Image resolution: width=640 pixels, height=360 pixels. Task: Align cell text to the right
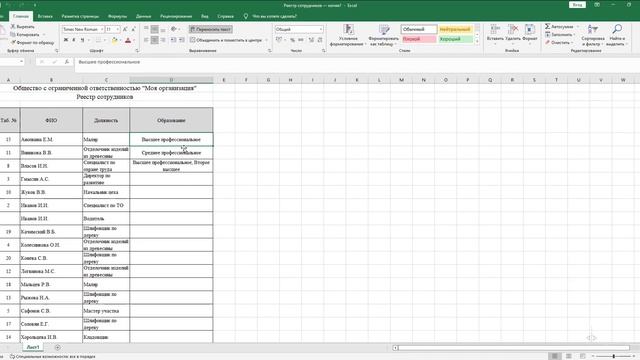point(163,40)
